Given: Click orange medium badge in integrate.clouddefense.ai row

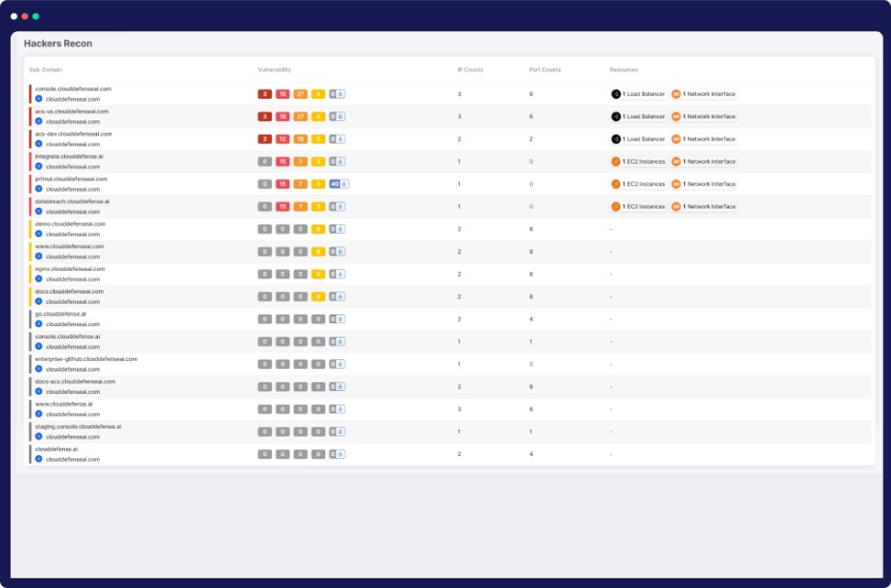Looking at the screenshot, I should (300, 161).
